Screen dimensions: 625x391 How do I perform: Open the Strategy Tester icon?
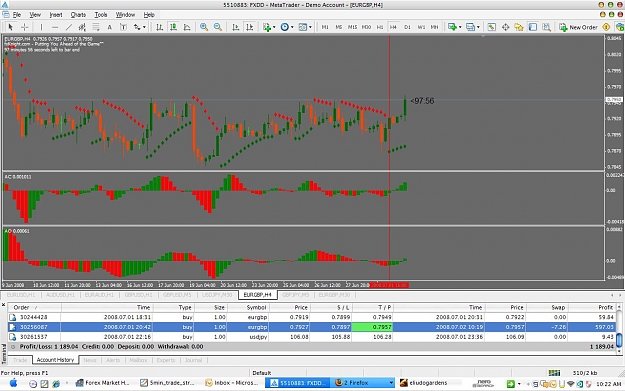(x=546, y=27)
